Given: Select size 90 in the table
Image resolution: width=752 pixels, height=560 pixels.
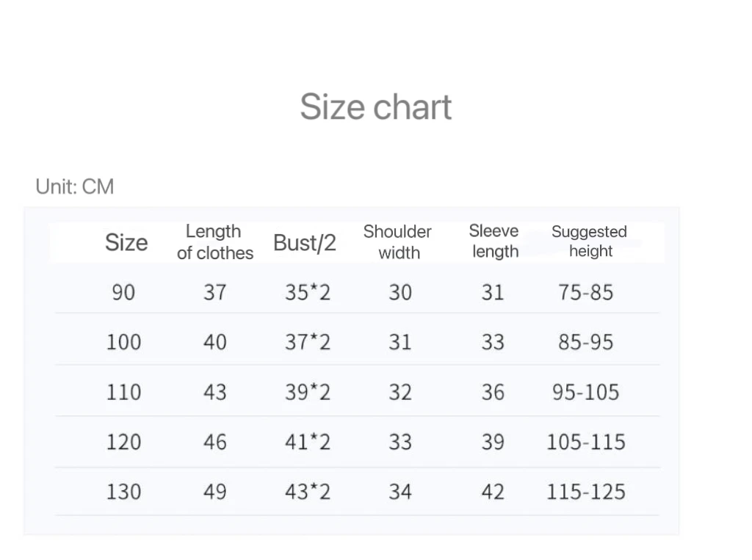Looking at the screenshot, I should (x=123, y=292).
